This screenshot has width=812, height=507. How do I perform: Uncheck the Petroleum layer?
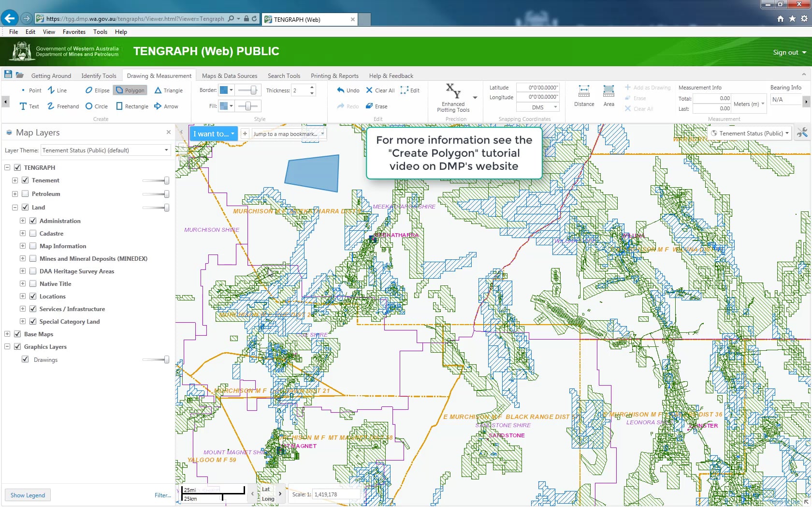[x=26, y=194]
